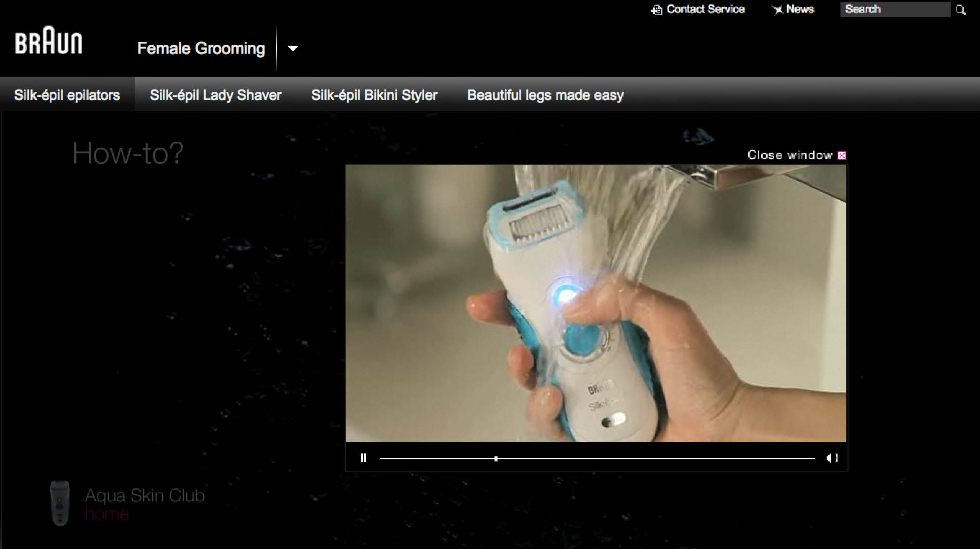Switch to the Silk-épil Lady Shaver tab
Screen dimensions: 980x549
click(215, 95)
